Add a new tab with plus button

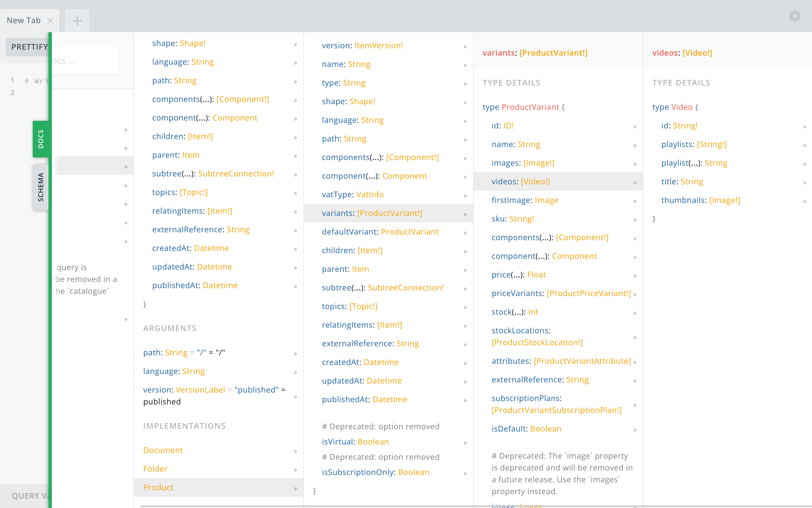tap(77, 21)
